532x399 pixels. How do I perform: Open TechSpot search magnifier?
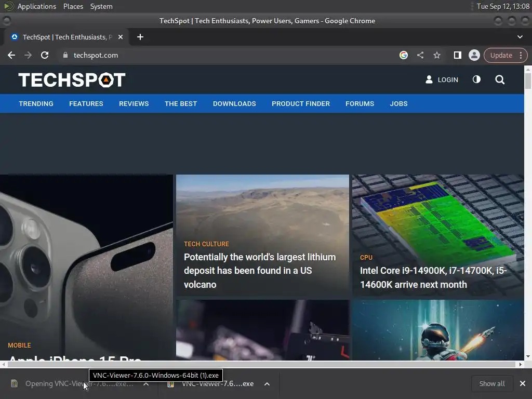click(500, 79)
